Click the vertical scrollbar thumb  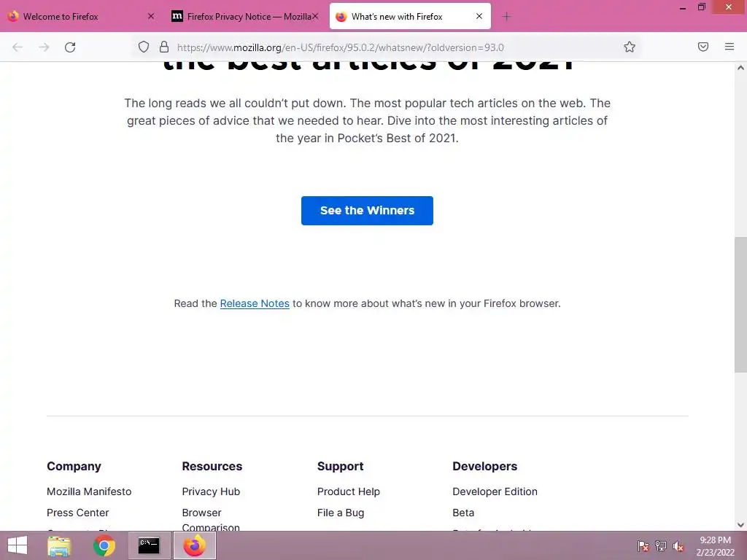click(x=740, y=305)
